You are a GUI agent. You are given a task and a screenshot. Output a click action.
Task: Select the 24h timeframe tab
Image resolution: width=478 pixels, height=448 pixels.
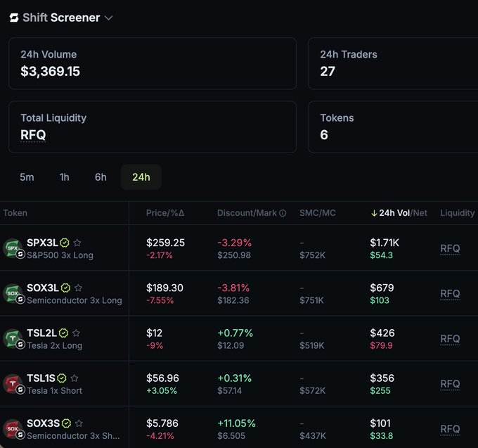(x=141, y=177)
